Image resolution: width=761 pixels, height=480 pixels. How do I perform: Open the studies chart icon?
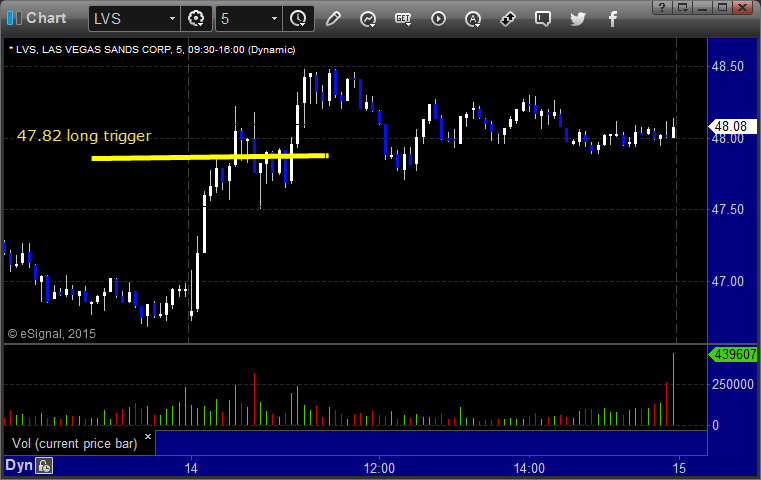pyautogui.click(x=368, y=19)
